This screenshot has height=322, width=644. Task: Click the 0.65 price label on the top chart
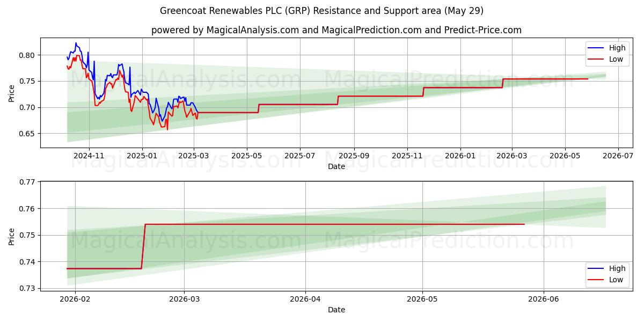click(28, 134)
